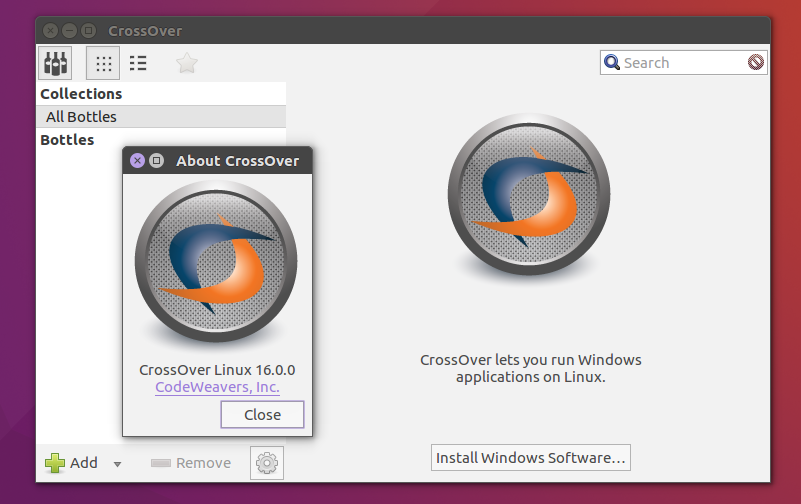801x504 pixels.
Task: Click the CrossOver logo in About dialog
Action: pyautogui.click(x=217, y=261)
